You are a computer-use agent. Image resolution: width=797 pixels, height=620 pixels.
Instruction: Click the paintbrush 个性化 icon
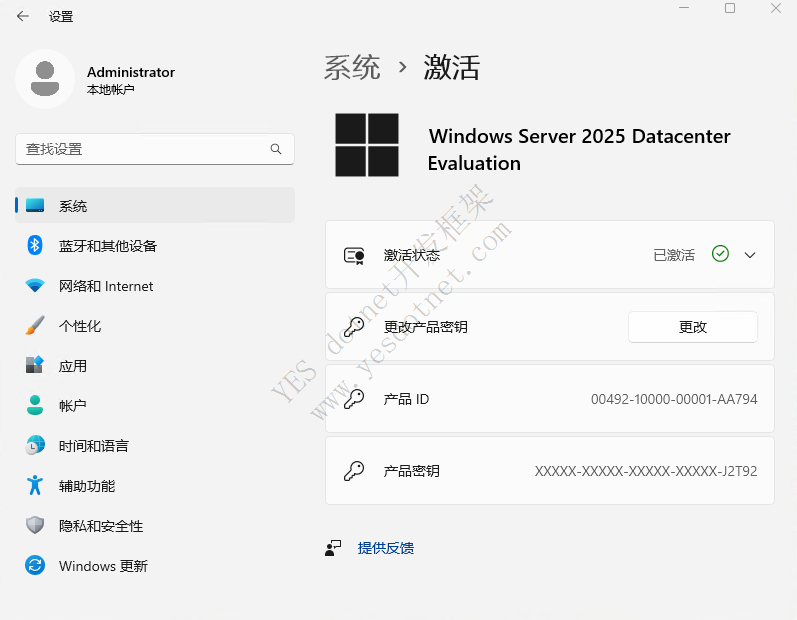35,325
